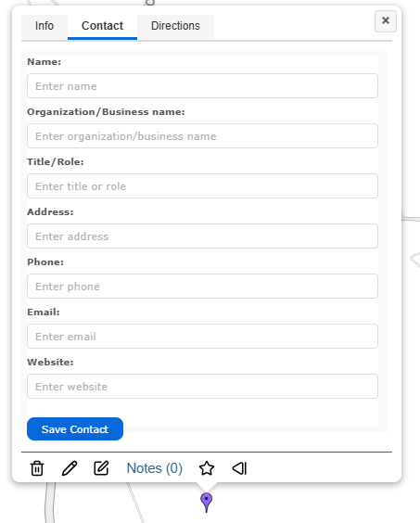The height and width of the screenshot is (523, 420).
Task: Save the contact details
Action: point(75,429)
